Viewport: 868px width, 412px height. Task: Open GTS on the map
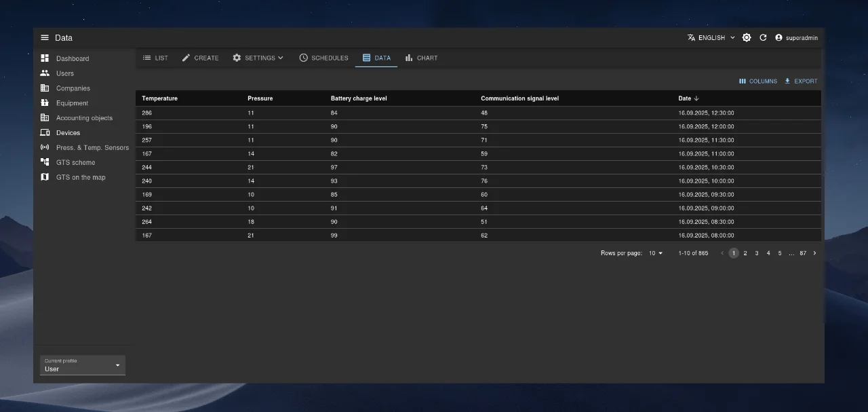click(x=80, y=177)
